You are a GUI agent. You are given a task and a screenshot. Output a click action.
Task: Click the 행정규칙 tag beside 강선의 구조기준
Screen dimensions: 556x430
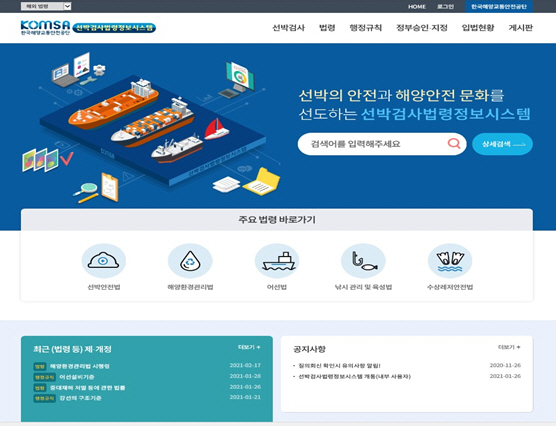point(45,398)
